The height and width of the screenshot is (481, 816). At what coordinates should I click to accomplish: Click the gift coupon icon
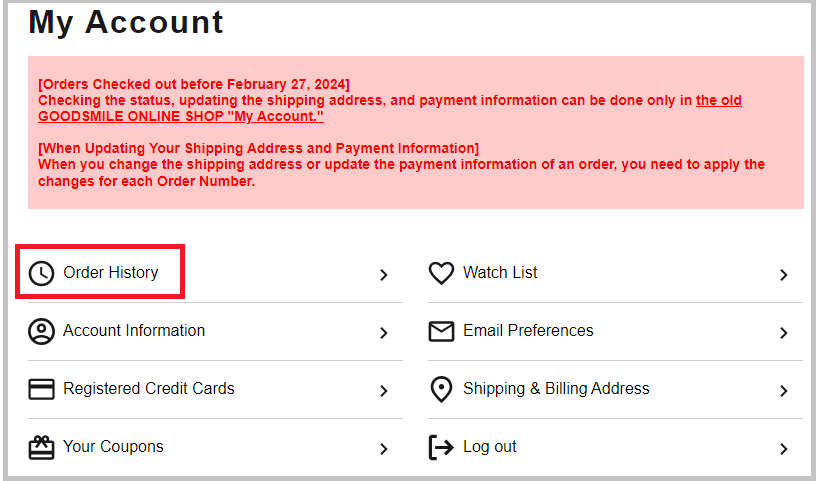click(41, 448)
